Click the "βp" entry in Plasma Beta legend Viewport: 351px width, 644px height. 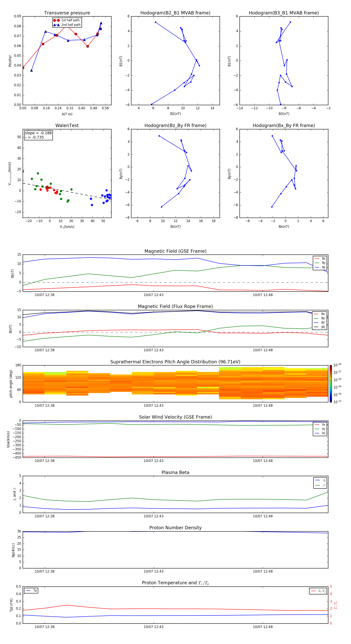point(321,480)
